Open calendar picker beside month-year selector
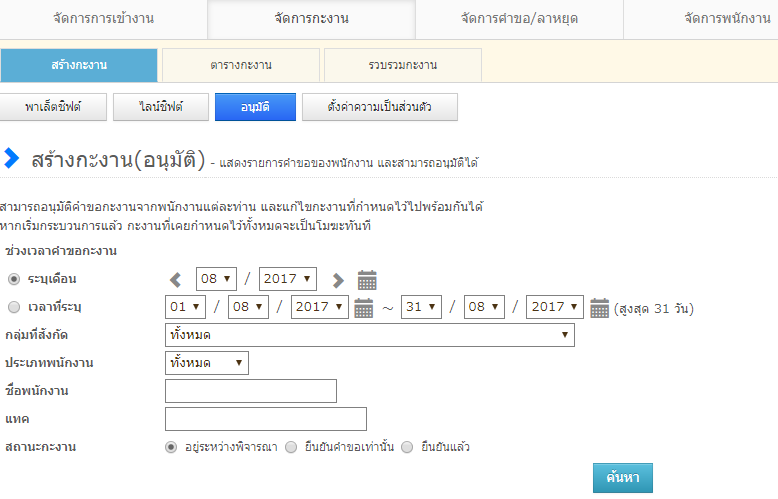Viewport: 778px width, 499px height. pos(367,280)
